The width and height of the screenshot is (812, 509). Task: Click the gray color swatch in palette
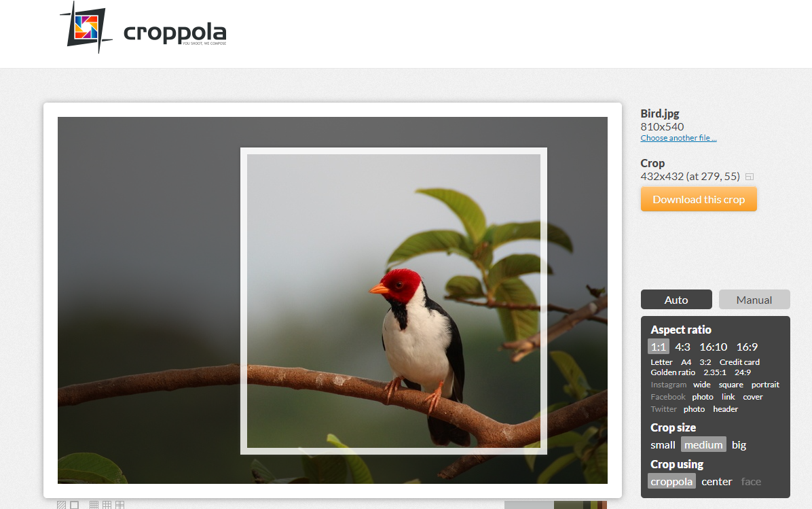[529, 505]
